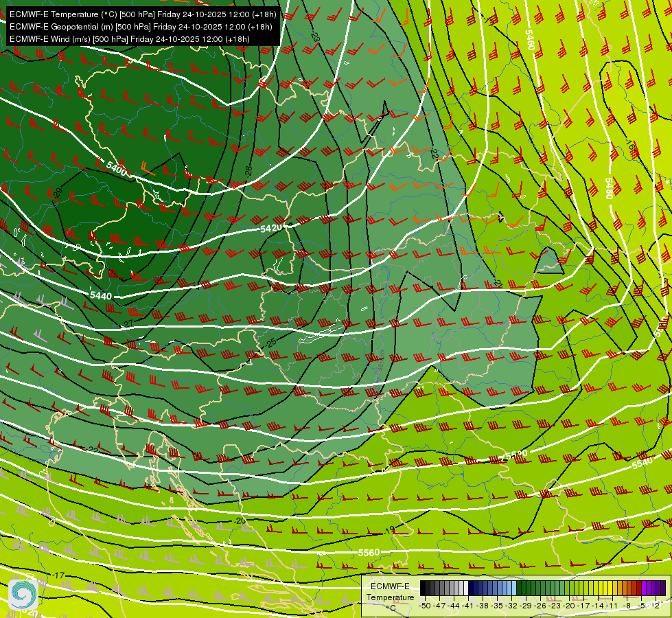Image resolution: width=672 pixels, height=618 pixels.
Task: Click the 5560 geopotential contour label
Action: (369, 552)
